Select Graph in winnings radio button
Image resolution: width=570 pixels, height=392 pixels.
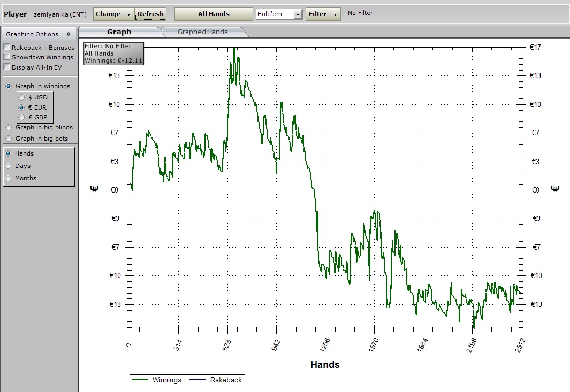coord(9,86)
